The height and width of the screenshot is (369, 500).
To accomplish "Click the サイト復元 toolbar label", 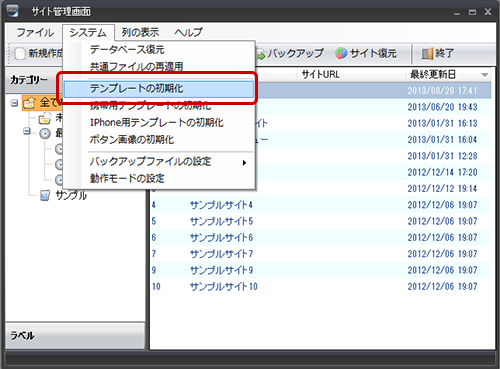I will point(373,53).
